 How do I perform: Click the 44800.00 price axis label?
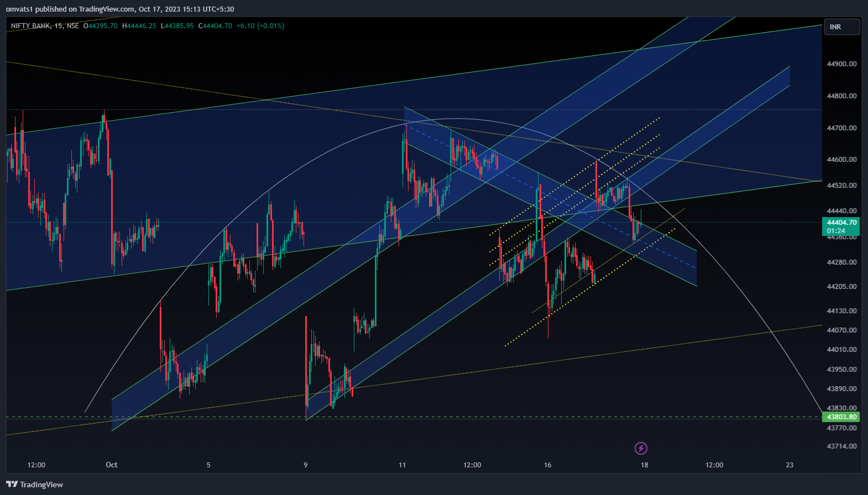click(x=841, y=96)
